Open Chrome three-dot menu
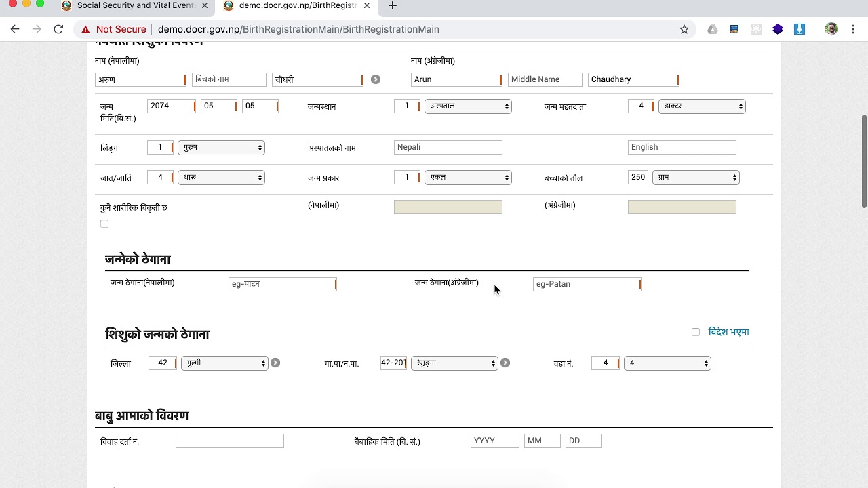The image size is (868, 488). (853, 29)
